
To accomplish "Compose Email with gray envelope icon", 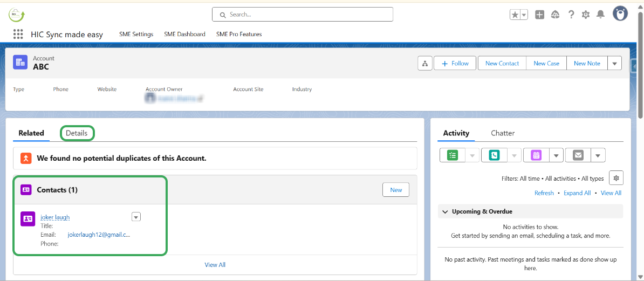I will [578, 155].
